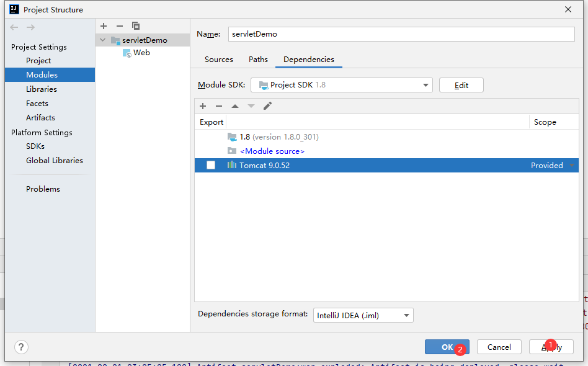This screenshot has width=588, height=366.
Task: Click the OK button
Action: point(447,347)
